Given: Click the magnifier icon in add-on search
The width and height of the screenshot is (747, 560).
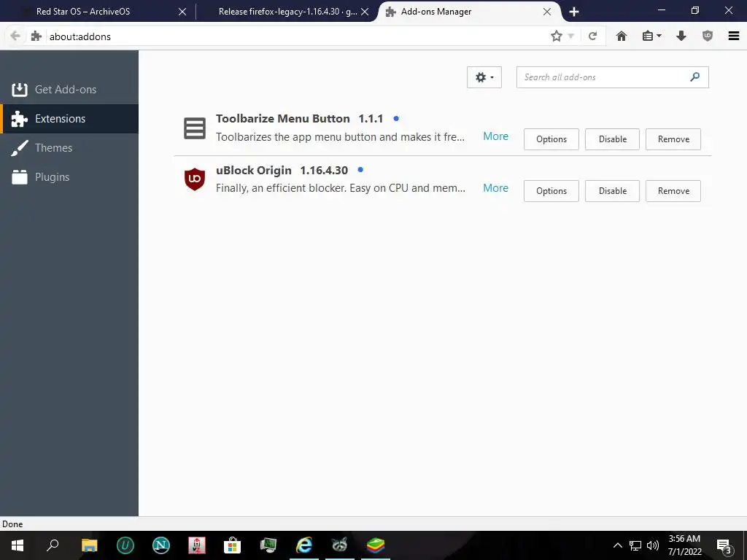Looking at the screenshot, I should tap(695, 77).
